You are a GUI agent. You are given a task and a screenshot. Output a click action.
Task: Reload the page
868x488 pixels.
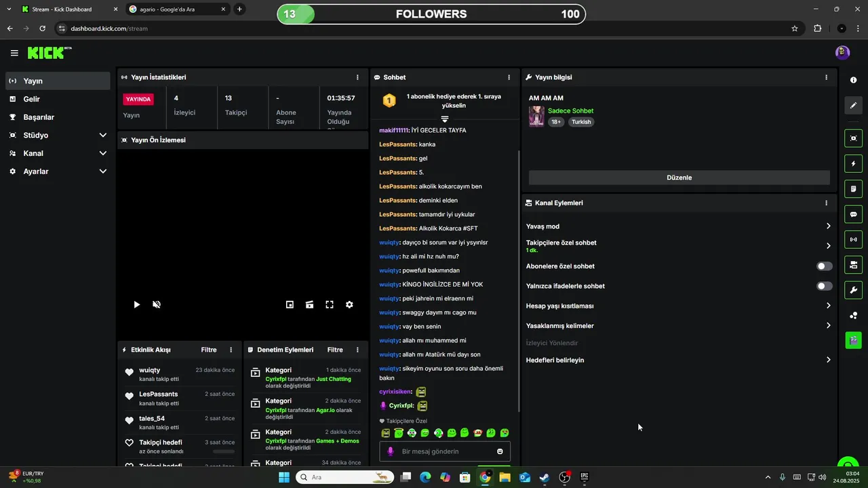[x=42, y=28]
